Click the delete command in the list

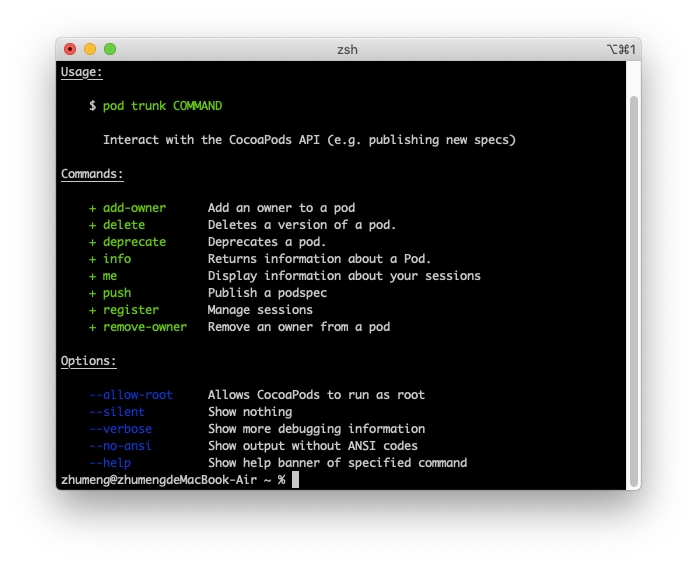click(x=123, y=225)
